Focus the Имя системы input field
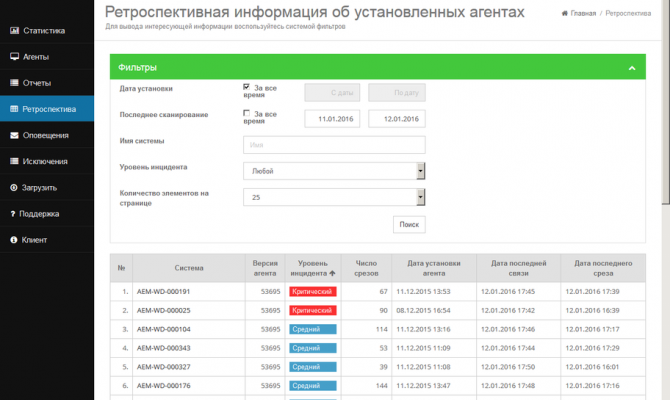Screen dimensions: 670x400 pos(334,145)
